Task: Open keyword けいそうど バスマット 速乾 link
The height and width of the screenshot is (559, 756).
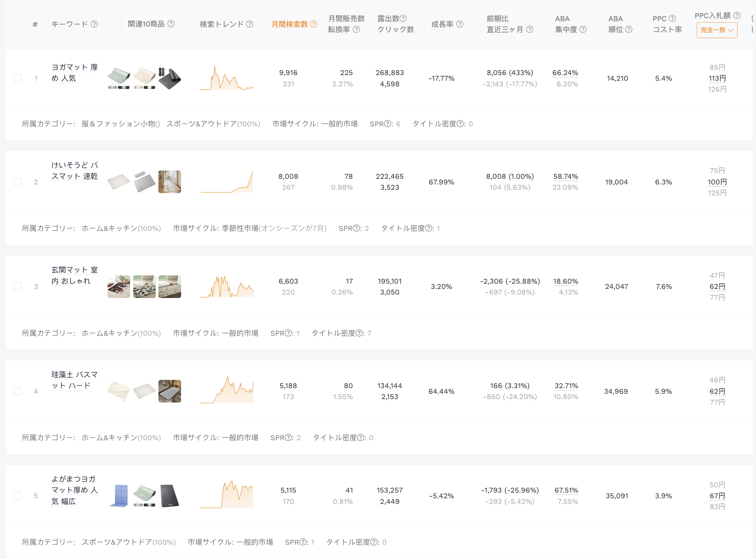Action: [x=75, y=170]
